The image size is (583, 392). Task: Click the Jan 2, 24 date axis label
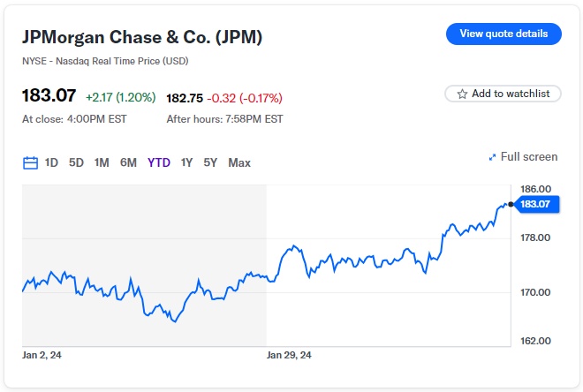pyautogui.click(x=42, y=355)
